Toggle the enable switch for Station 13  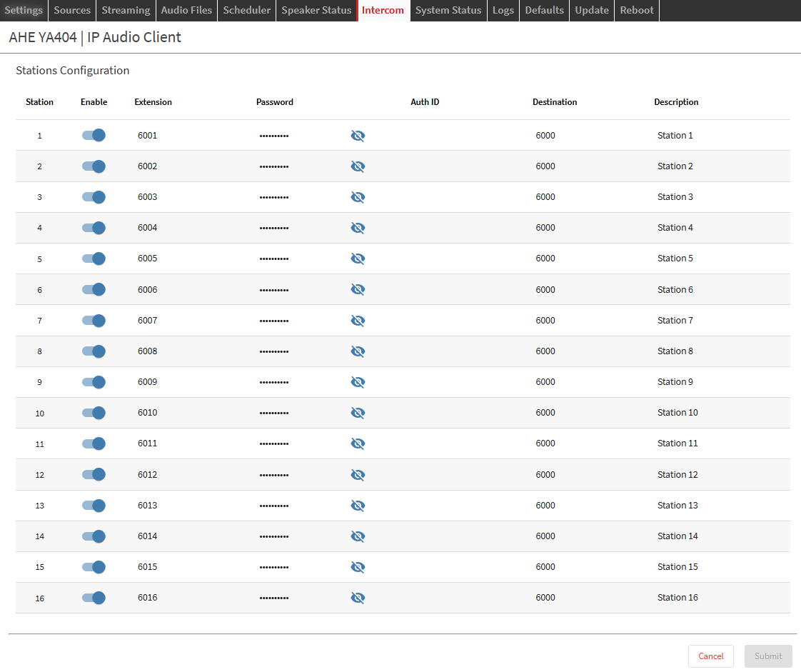point(94,506)
